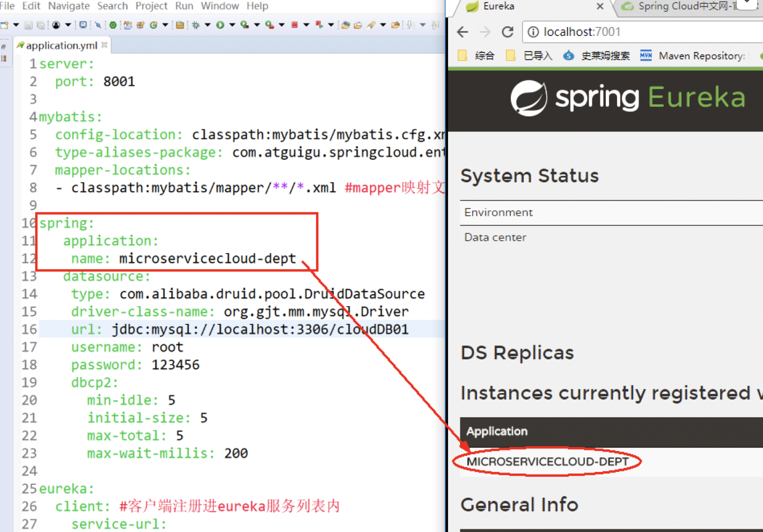Expand the Coverage dropdown arrow
This screenshot has height=532, width=763.
coord(257,25)
